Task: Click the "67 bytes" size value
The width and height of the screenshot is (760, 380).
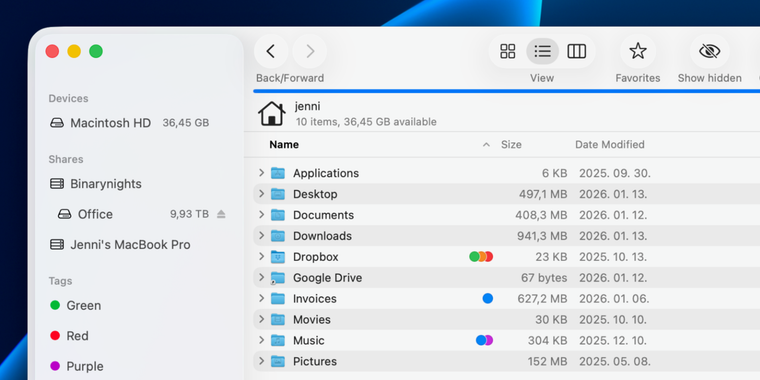Action: [x=544, y=278]
